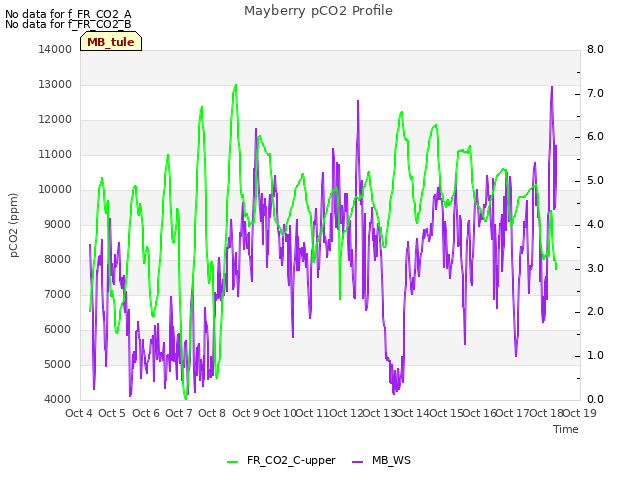The height and width of the screenshot is (480, 640).
Task: Click the 6.0 right axis value
Action: click(595, 137)
